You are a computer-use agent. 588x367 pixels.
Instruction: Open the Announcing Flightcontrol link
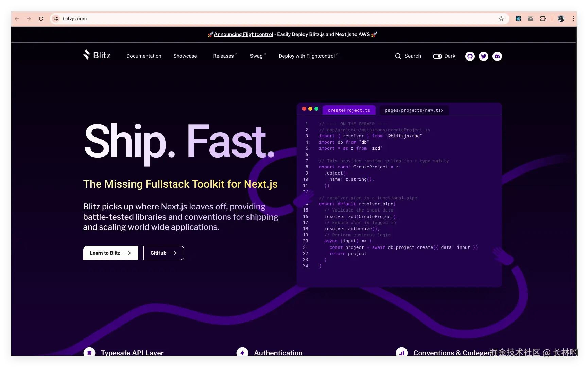[243, 34]
